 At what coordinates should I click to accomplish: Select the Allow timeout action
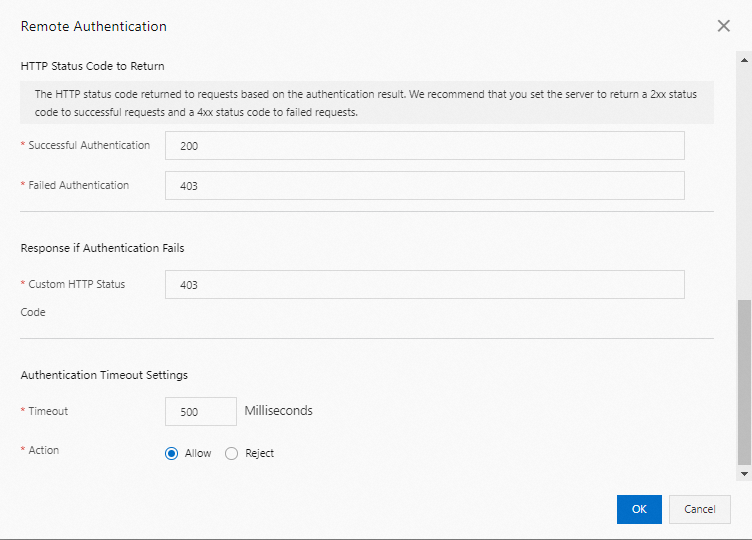coord(172,453)
